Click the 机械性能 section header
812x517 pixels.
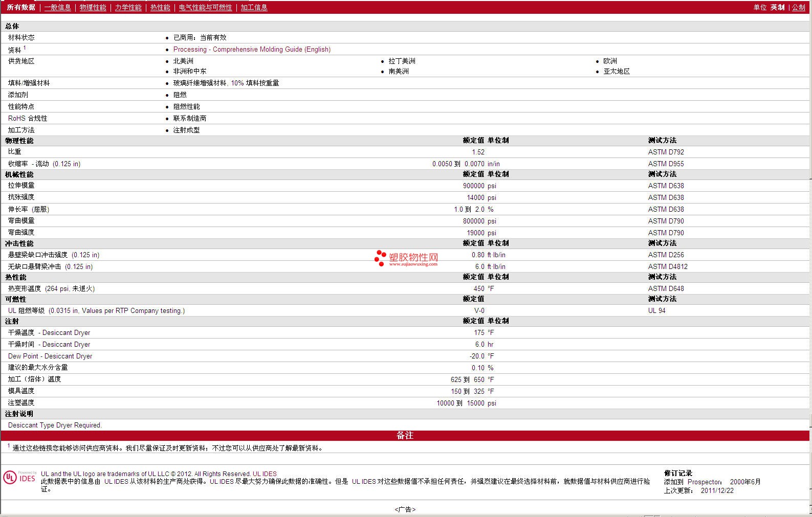(x=19, y=174)
